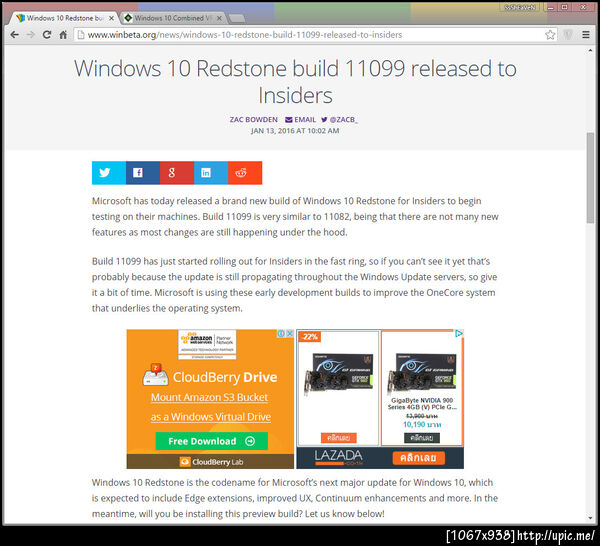600x546 pixels.
Task: Click the CloudBerry Drive title in the ad
Action: click(x=225, y=377)
